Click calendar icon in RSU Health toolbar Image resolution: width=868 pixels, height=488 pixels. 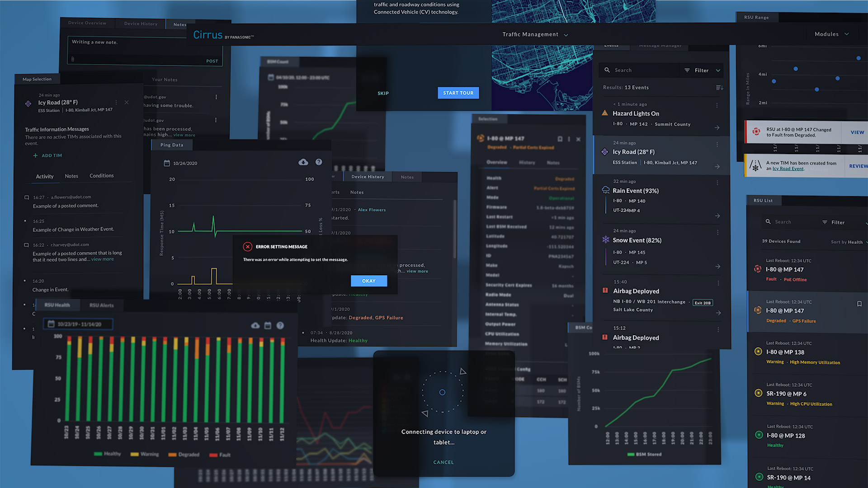tap(268, 325)
